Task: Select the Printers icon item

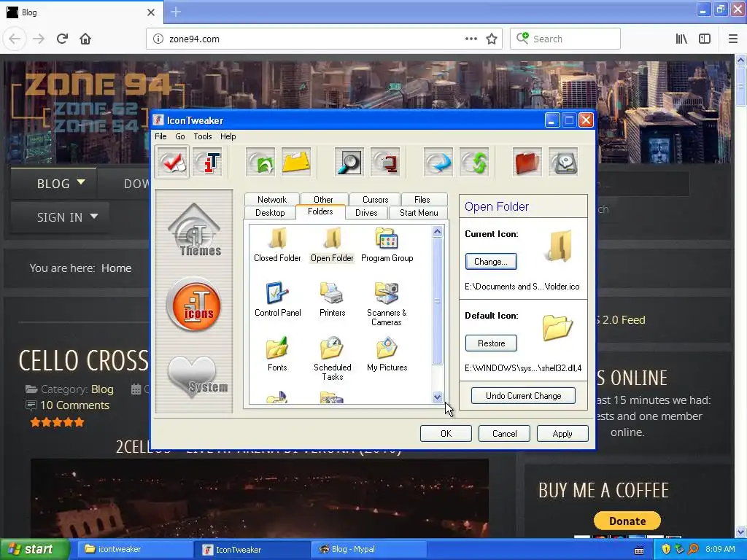Action: (332, 300)
